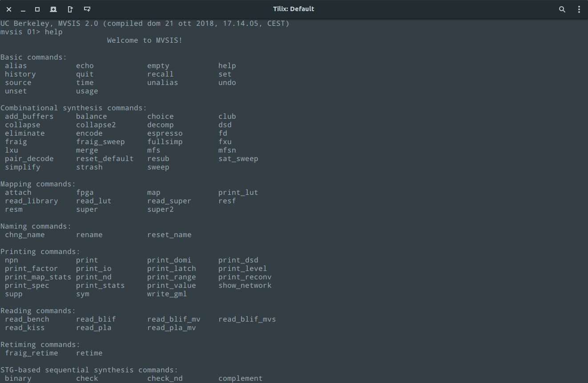
Task: Click the 'fraig_sweep' command text
Action: [x=101, y=142]
